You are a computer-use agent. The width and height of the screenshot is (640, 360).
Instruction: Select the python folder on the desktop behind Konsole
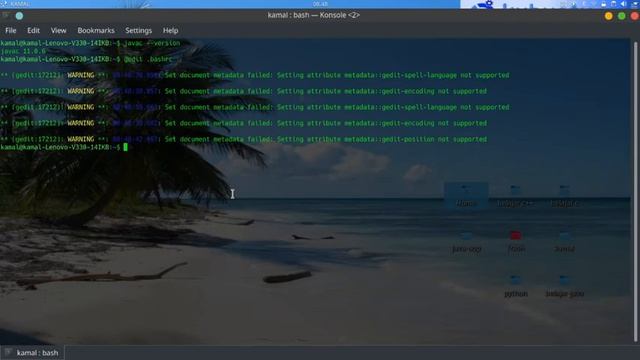pos(516,286)
